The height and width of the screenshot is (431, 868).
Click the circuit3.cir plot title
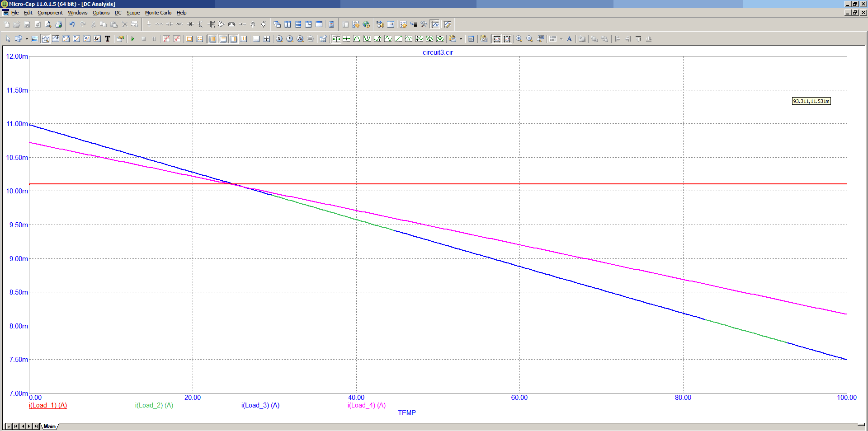pyautogui.click(x=438, y=52)
